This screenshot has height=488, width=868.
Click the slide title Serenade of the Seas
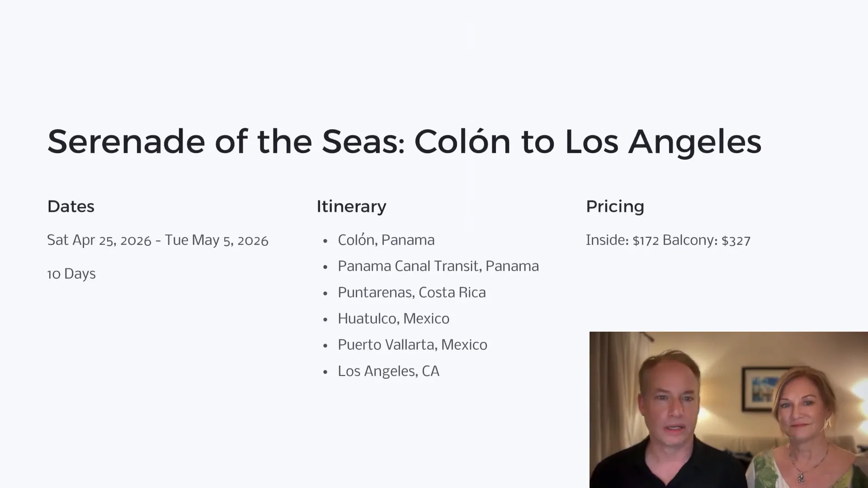click(404, 141)
